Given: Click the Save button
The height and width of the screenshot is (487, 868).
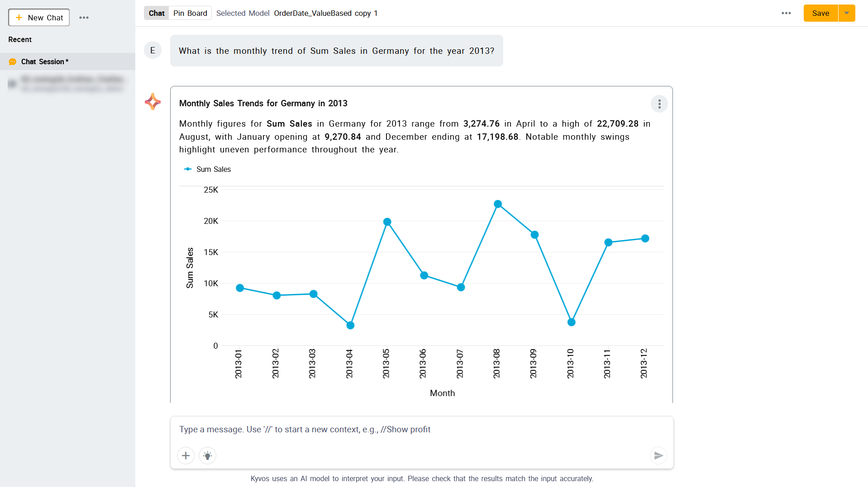Looking at the screenshot, I should coord(820,13).
